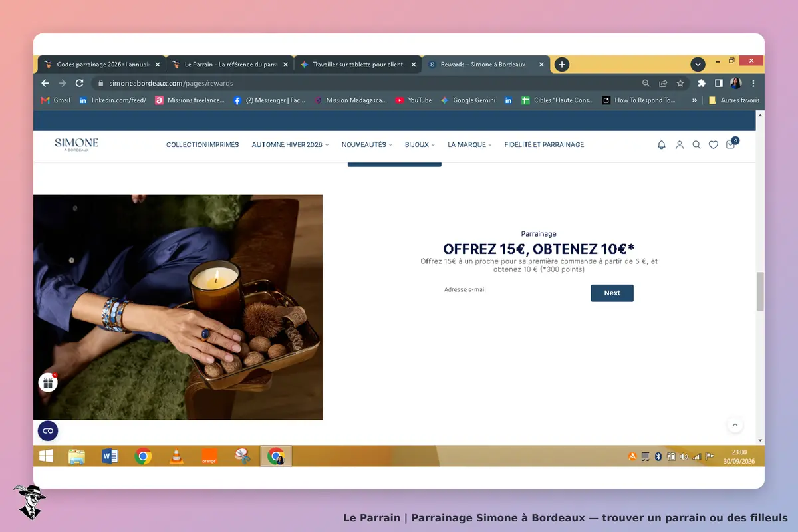
Task: Open the Google Gemini bookmark
Action: [x=468, y=100]
